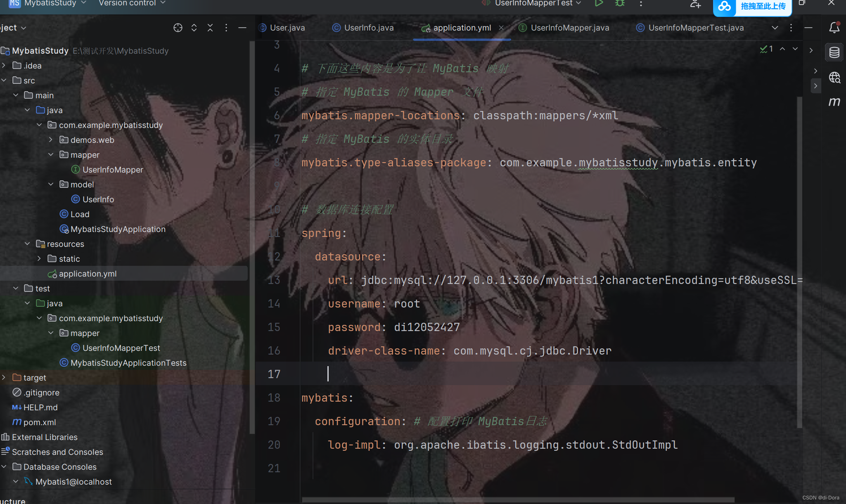
Task: Collapse the resources folder
Action: click(x=27, y=244)
